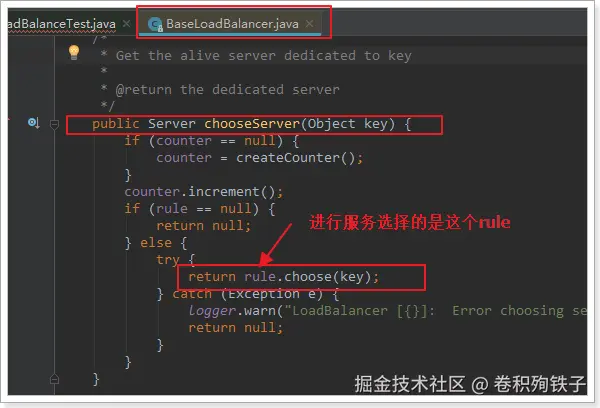Collapse the chooseServer method fold marker
600x408 pixels.
[54, 124]
